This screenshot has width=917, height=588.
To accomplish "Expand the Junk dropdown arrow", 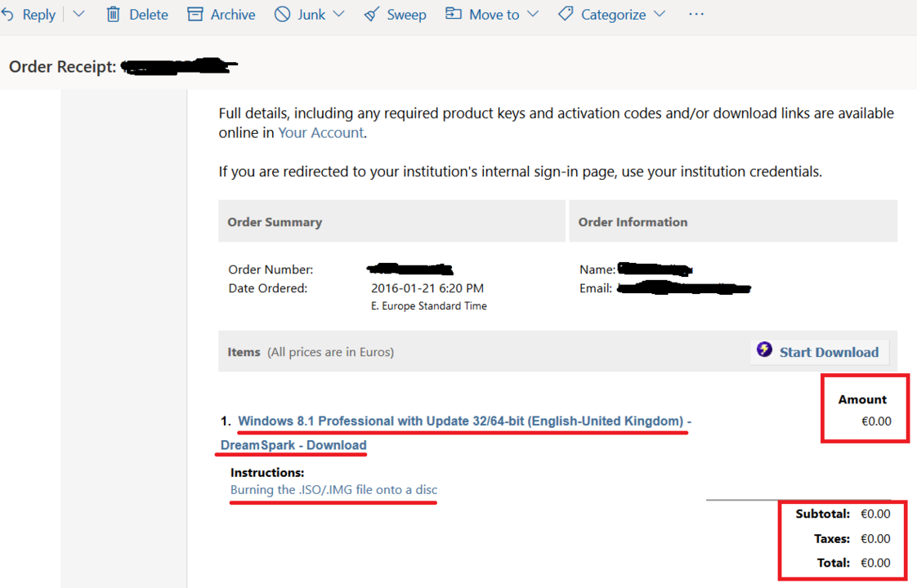I will tap(338, 15).
